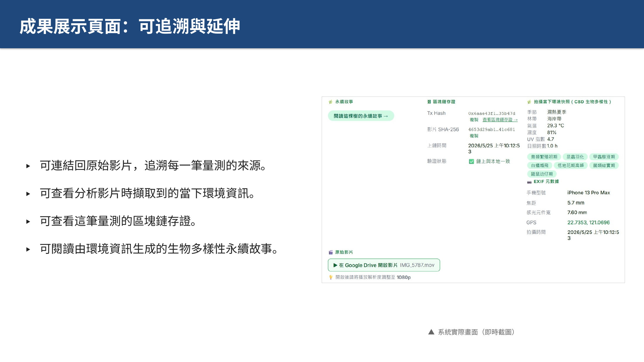Click the bullet 可查看這筆量測的區塊鏈存證
The image size is (644, 362).
click(119, 221)
